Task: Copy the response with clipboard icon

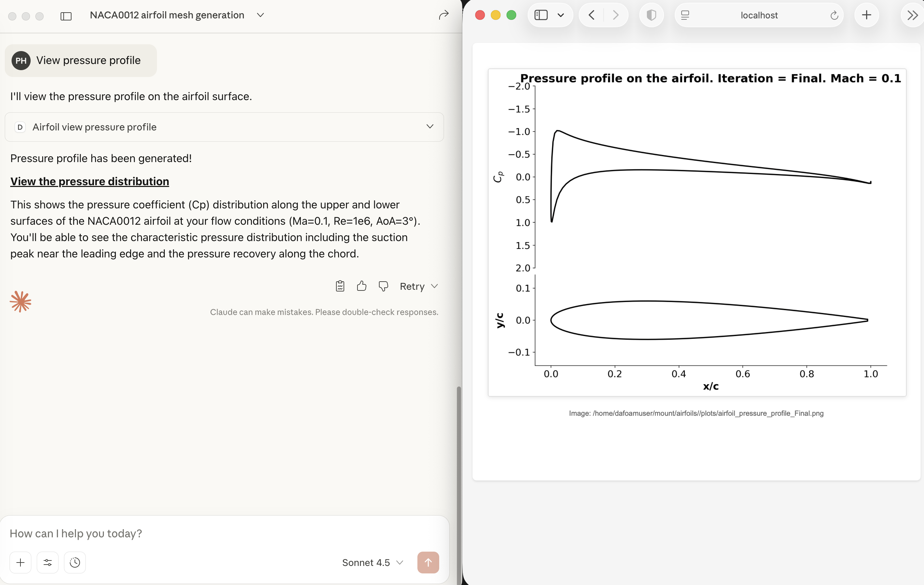Action: coord(339,286)
